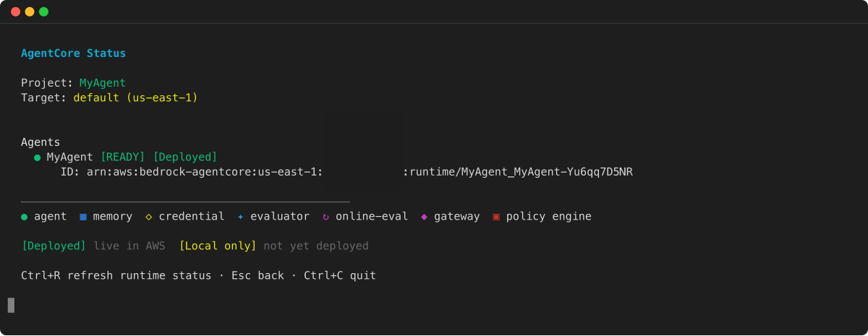Click the green status dot beside MyAgent
The image size is (868, 336).
tap(37, 158)
